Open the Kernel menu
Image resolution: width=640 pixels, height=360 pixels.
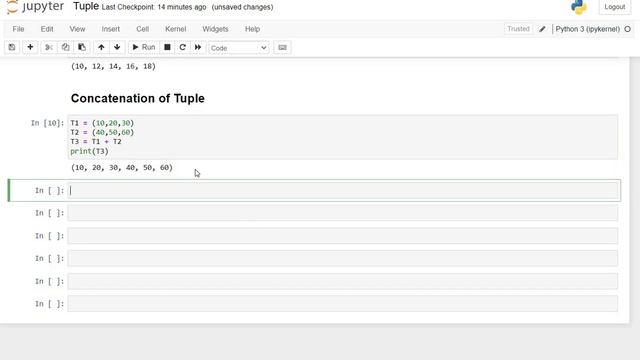tap(176, 29)
